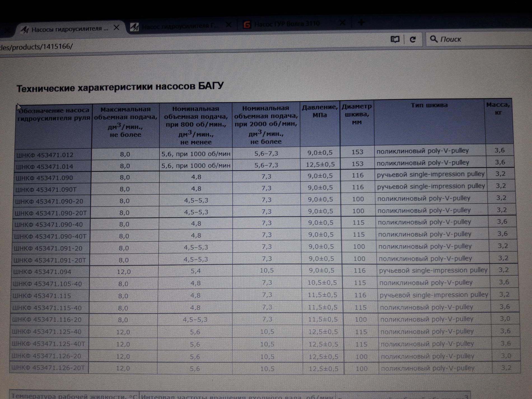Select row ШНКФ 453471.126-20Т
Screen dimensions: 532x399
[265, 368]
